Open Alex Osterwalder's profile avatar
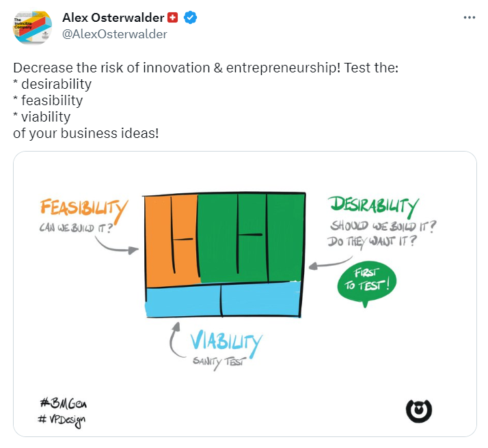Screen dimensions: 488x448 click(32, 27)
